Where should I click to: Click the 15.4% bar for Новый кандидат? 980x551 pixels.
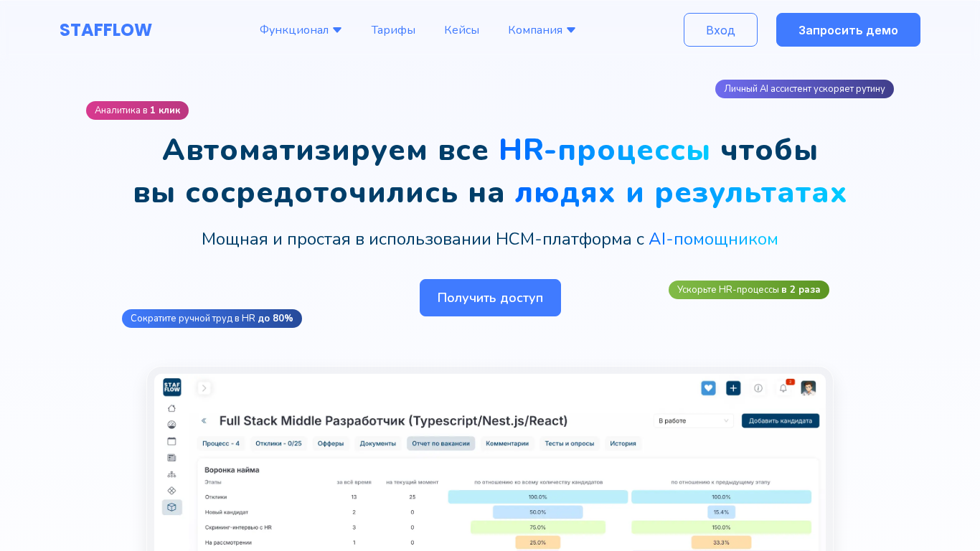click(721, 512)
